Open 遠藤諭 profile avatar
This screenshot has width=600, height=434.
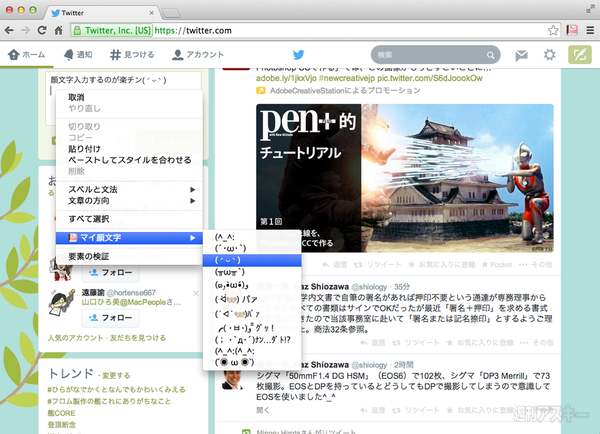61,302
